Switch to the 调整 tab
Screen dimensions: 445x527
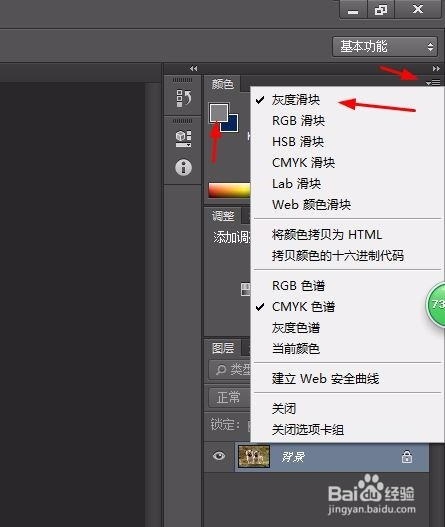tap(222, 216)
